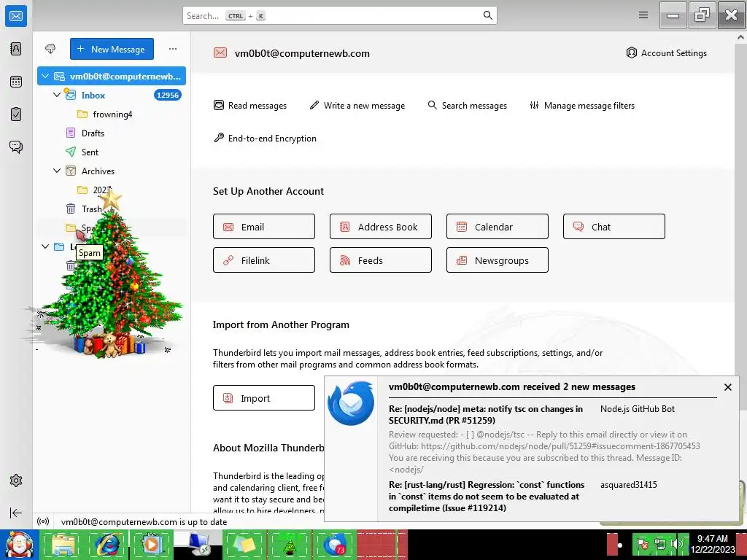Set up Feeds account
The height and width of the screenshot is (560, 747).
381,260
